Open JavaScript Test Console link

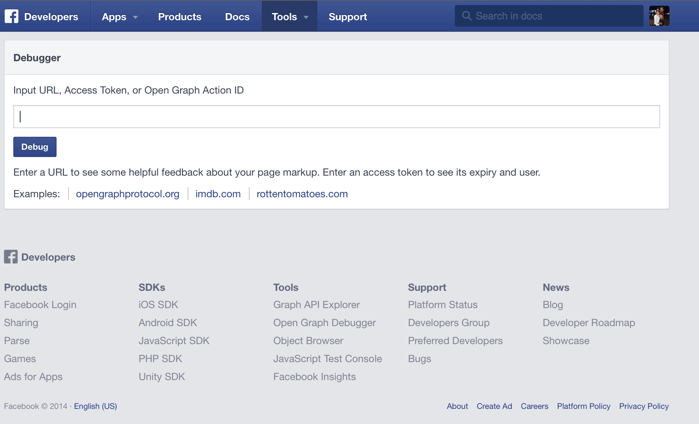pos(328,358)
